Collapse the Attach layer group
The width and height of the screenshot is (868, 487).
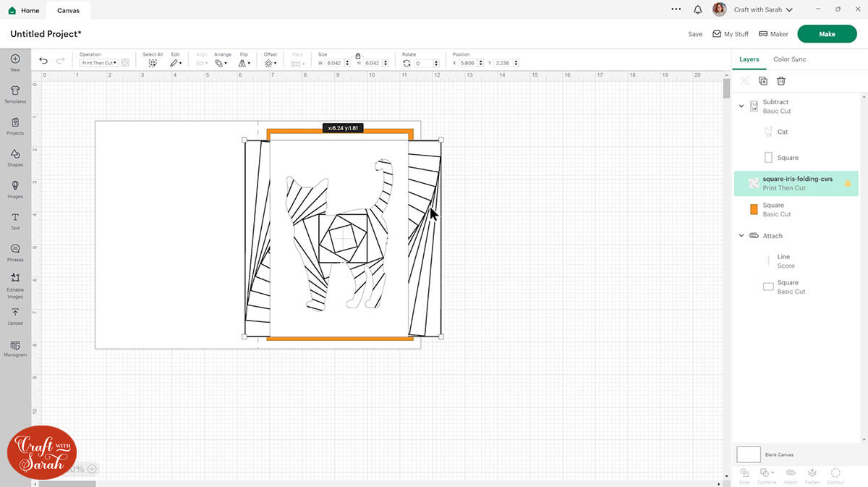pos(741,236)
